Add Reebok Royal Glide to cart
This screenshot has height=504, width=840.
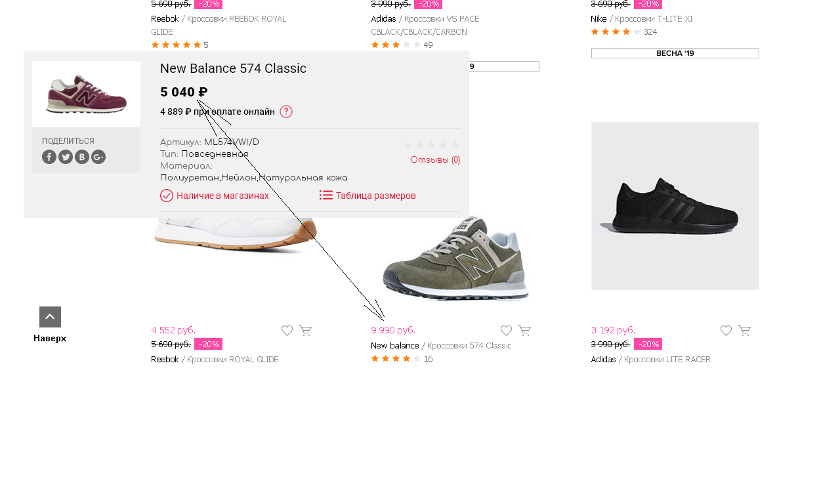(x=305, y=331)
